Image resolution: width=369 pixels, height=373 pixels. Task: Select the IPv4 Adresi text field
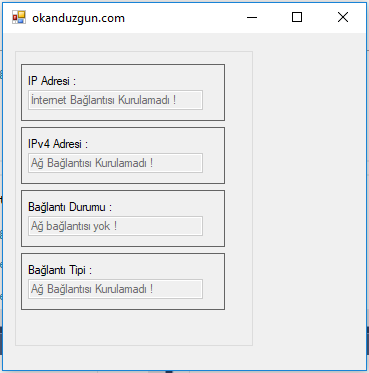(115, 163)
